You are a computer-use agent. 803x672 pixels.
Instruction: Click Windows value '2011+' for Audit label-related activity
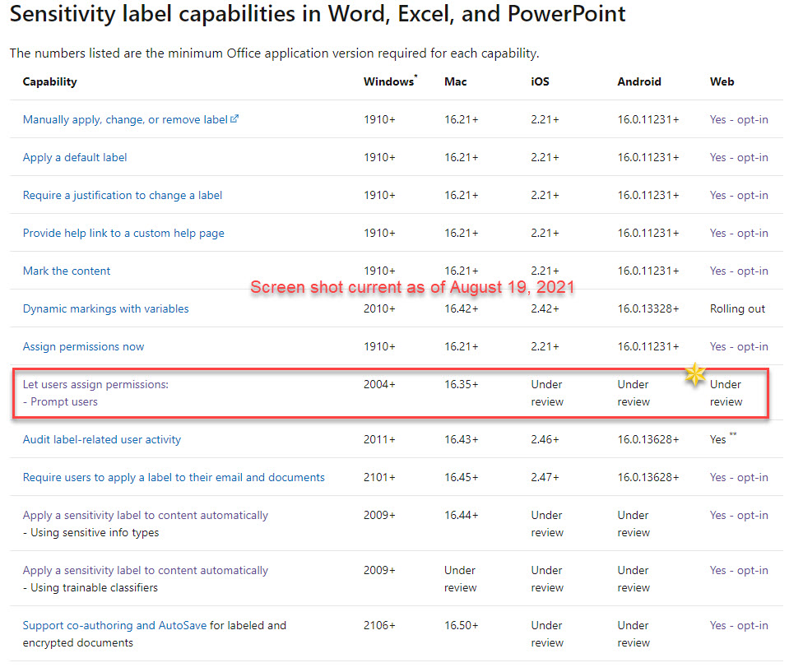(379, 440)
